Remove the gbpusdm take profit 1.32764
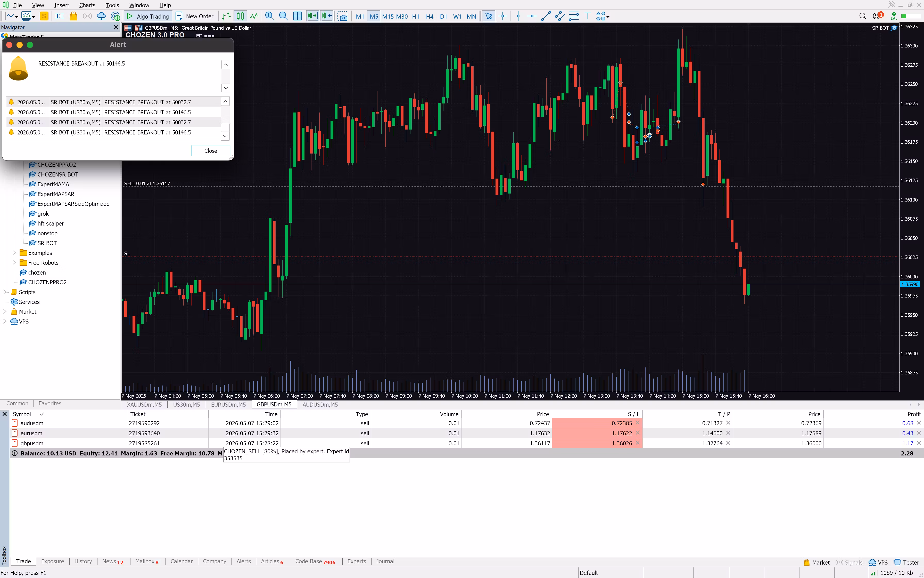924x578 pixels. point(728,443)
